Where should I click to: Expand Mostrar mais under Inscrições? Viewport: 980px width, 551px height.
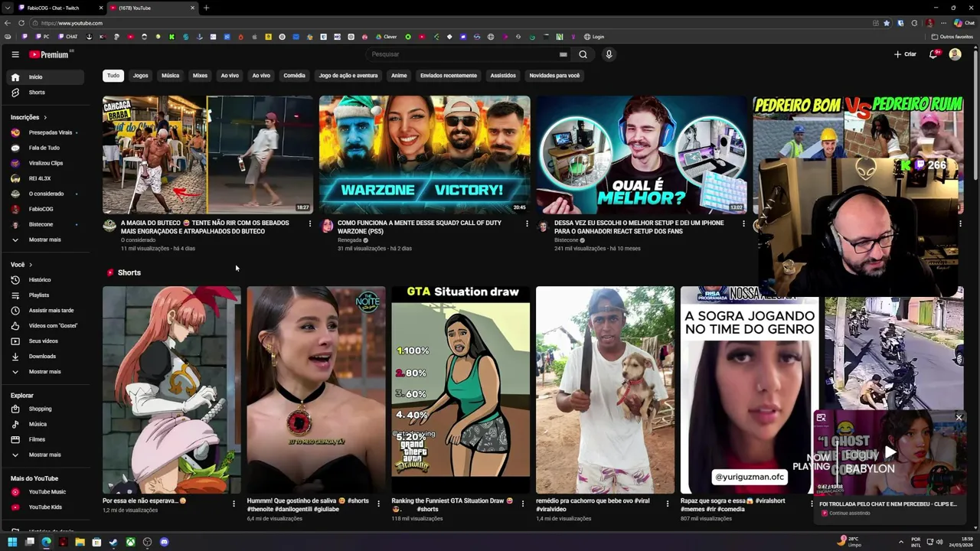[45, 240]
